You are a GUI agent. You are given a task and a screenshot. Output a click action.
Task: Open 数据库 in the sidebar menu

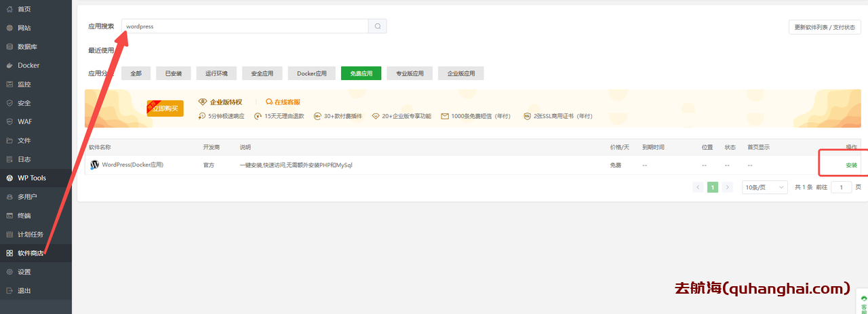tap(36, 47)
